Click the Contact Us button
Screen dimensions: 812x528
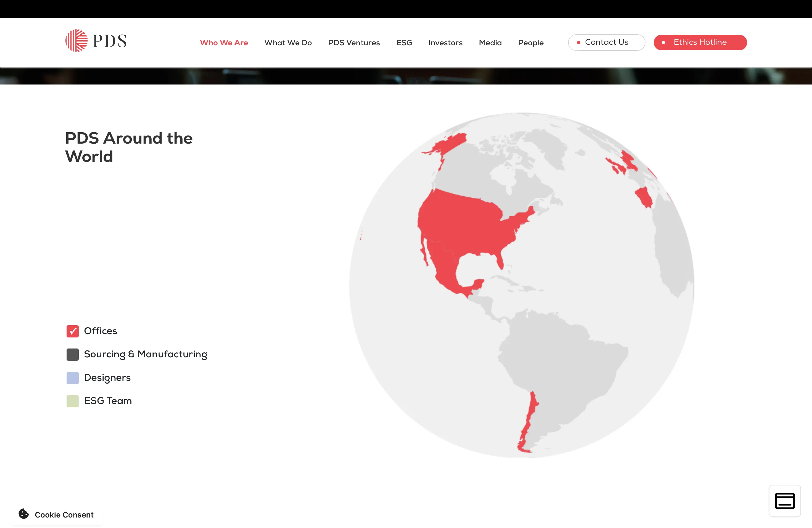pyautogui.click(x=606, y=42)
